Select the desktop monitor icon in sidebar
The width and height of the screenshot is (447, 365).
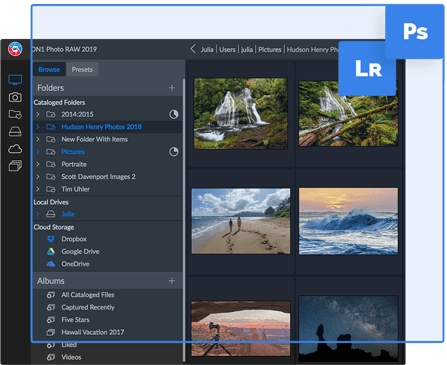15,79
